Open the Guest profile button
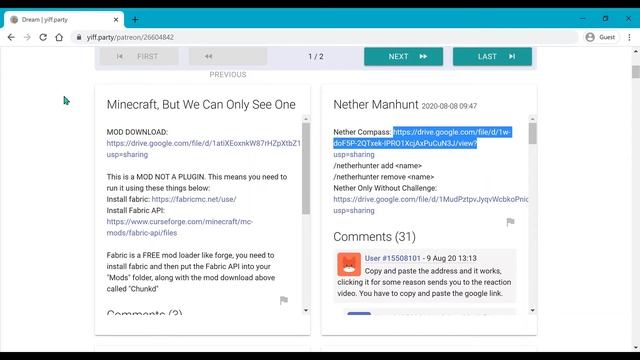 (x=600, y=37)
